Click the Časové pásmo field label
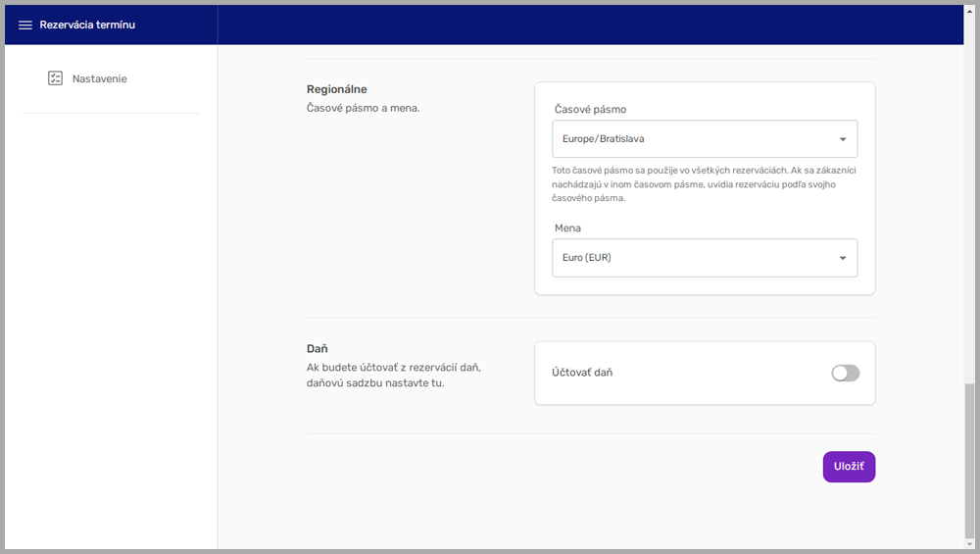 tap(590, 109)
